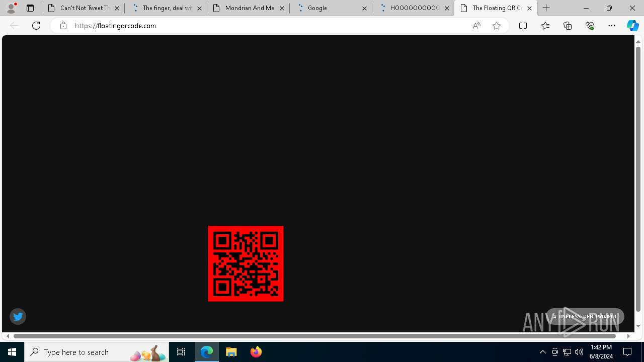Open the clock showing 1:42 PM
Screen dimensions: 644x362
(x=601, y=352)
